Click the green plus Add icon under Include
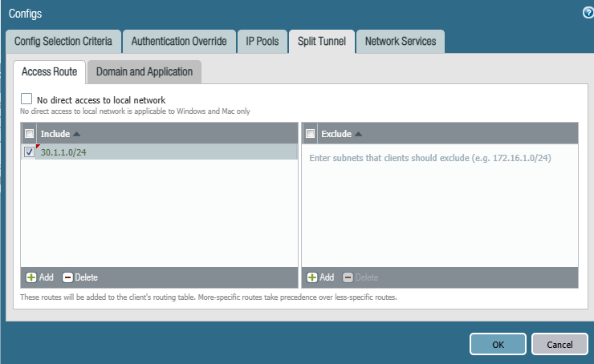 click(31, 277)
